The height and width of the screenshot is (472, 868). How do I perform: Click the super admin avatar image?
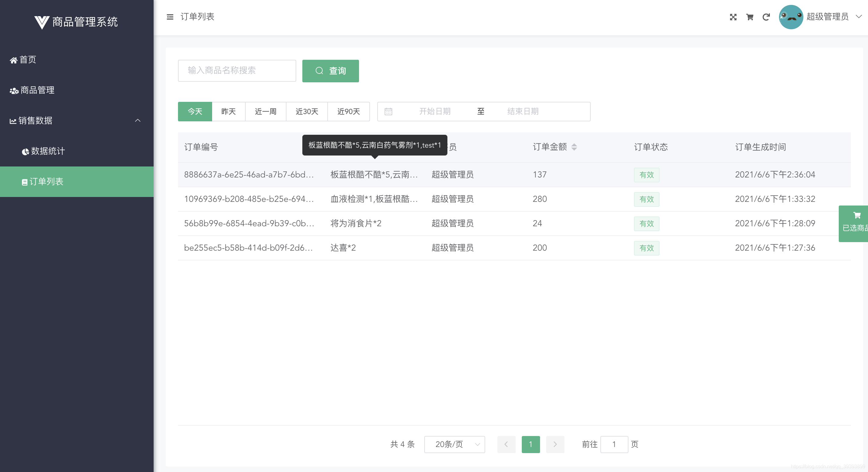[791, 17]
